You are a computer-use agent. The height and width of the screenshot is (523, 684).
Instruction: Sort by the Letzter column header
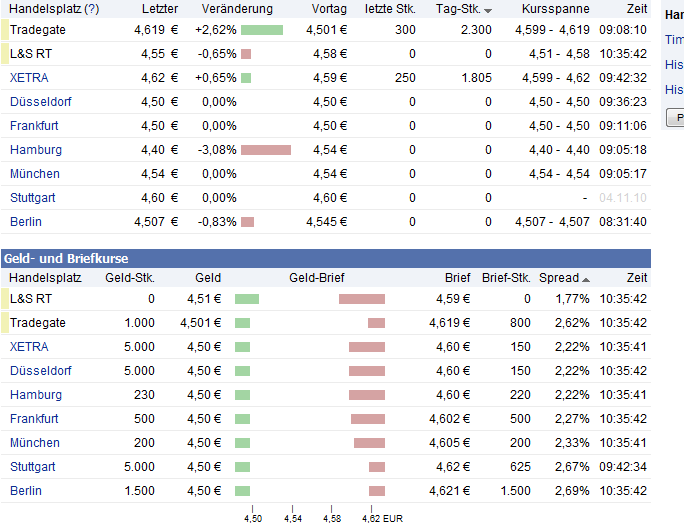[x=160, y=9]
